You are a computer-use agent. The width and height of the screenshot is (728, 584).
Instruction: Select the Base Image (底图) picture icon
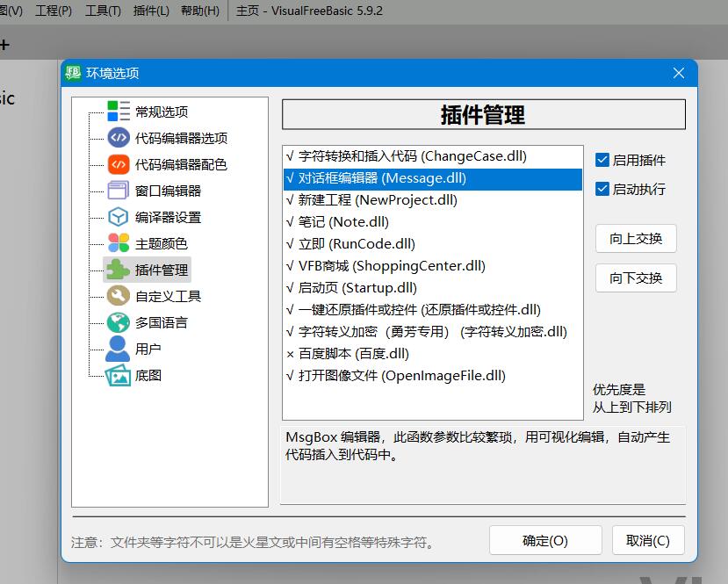(119, 375)
